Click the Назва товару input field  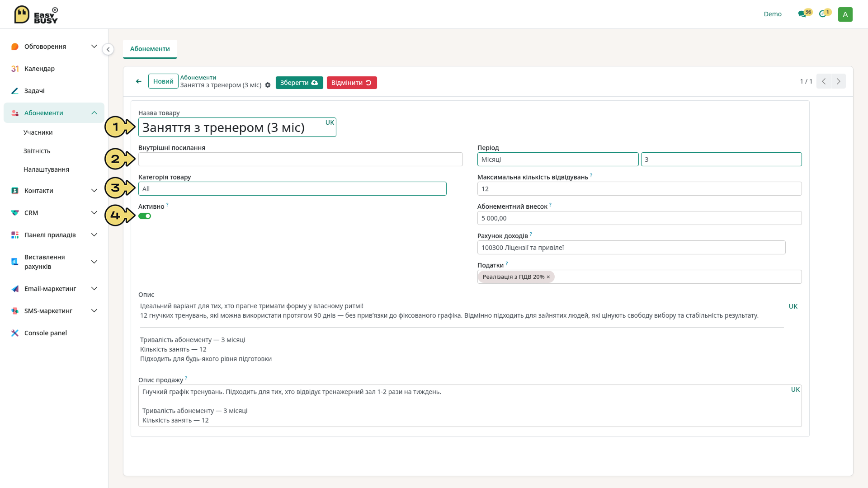tap(237, 127)
